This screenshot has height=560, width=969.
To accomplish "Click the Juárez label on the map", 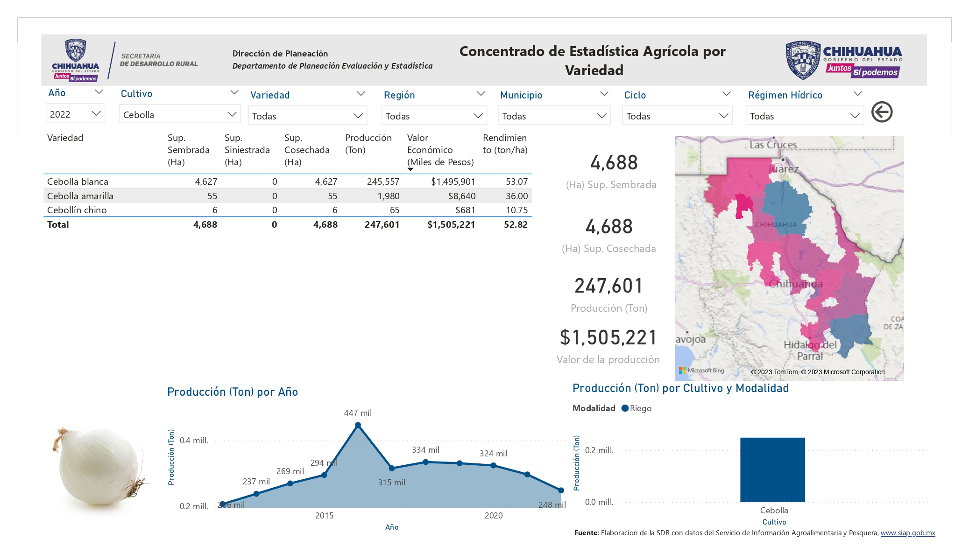I will coord(783,168).
